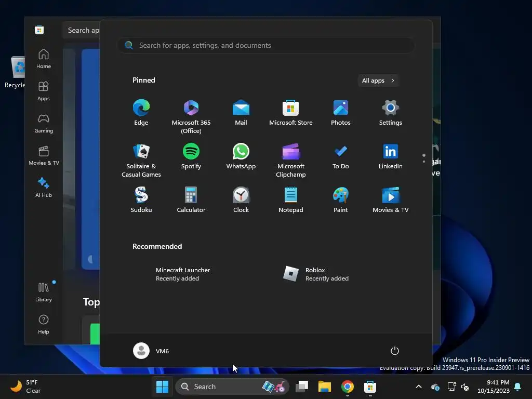The height and width of the screenshot is (399, 532).
Task: Open Task View from the taskbar
Action: pos(302,387)
